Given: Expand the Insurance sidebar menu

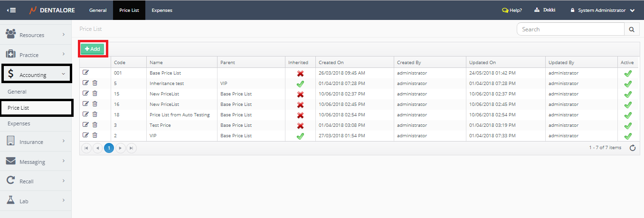Looking at the screenshot, I should coord(36,142).
